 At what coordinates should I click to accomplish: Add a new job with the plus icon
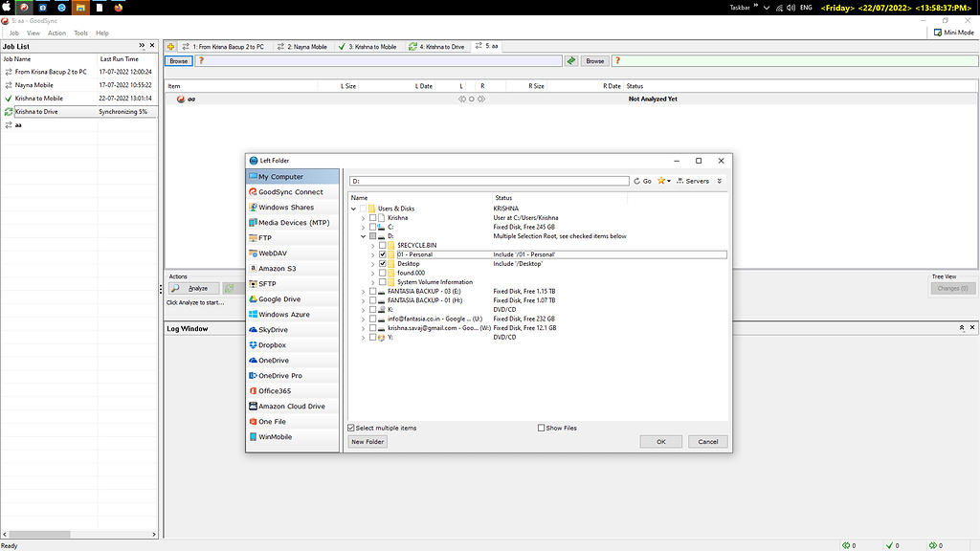(x=170, y=45)
